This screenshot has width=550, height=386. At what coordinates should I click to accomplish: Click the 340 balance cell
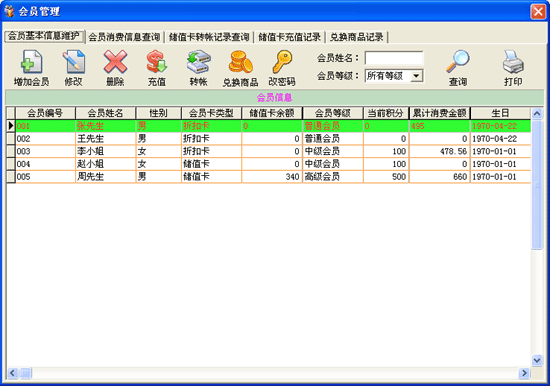pyautogui.click(x=272, y=177)
